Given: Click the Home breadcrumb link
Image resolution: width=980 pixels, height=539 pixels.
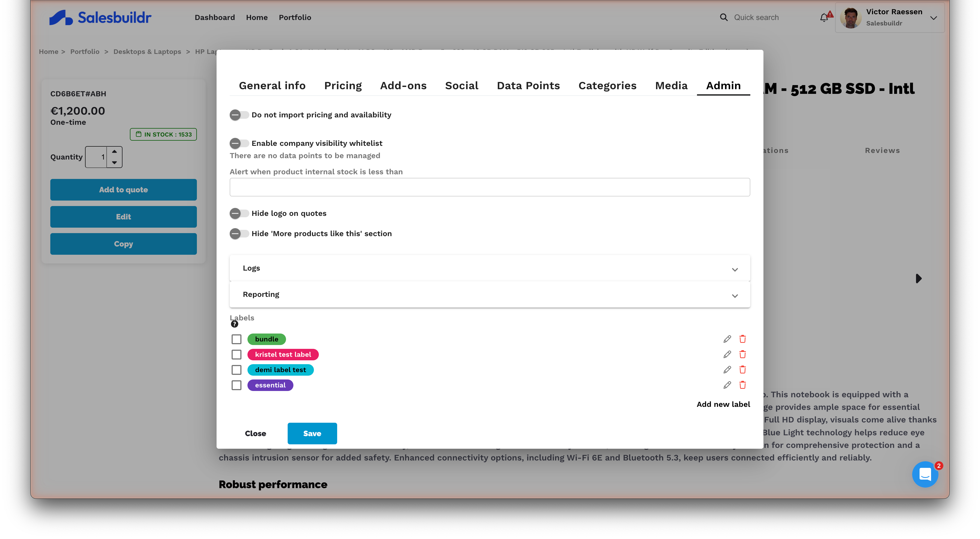Looking at the screenshot, I should point(49,51).
